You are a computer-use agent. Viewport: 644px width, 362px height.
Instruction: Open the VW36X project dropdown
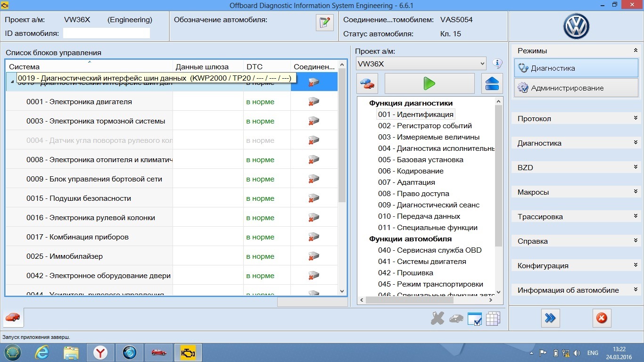tap(421, 64)
